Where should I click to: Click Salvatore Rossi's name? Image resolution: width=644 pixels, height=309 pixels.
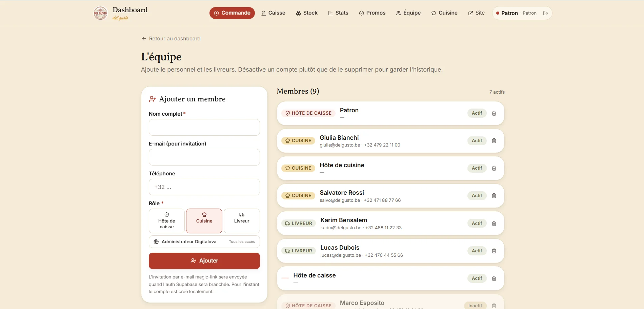pyautogui.click(x=342, y=193)
